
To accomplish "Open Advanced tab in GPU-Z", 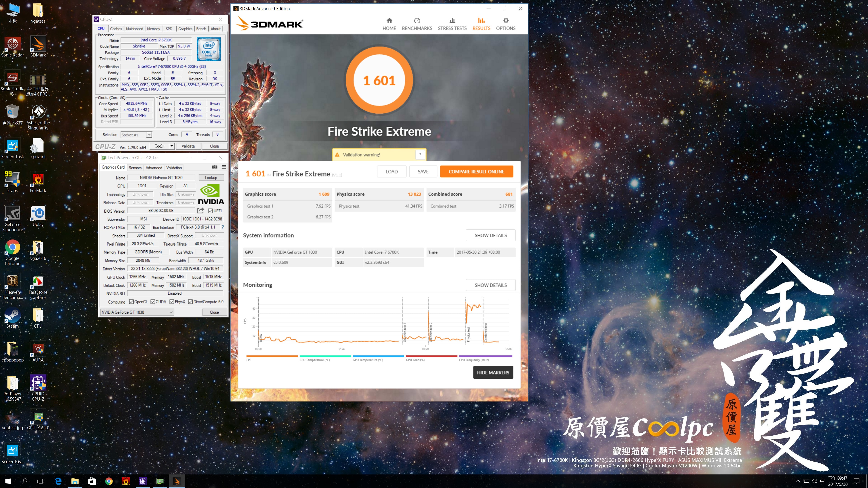I will click(x=154, y=168).
